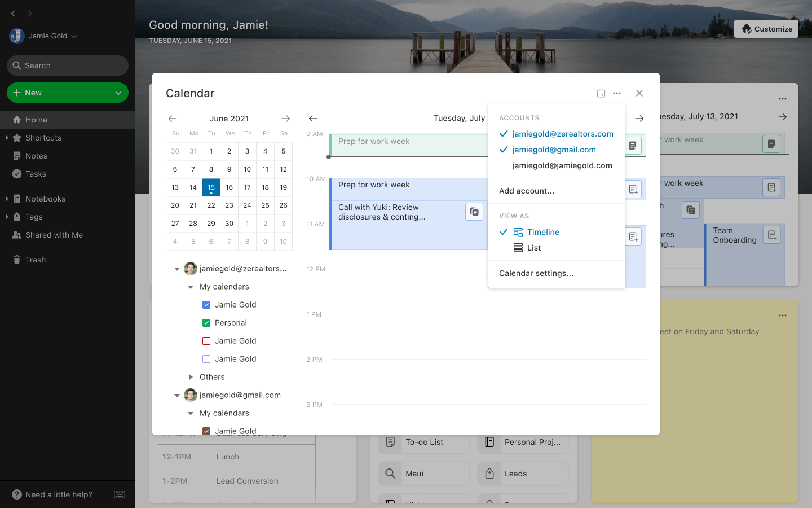Image resolution: width=812 pixels, height=508 pixels.
Task: Uncheck the blue Jamie Gold calendar
Action: pyautogui.click(x=206, y=305)
